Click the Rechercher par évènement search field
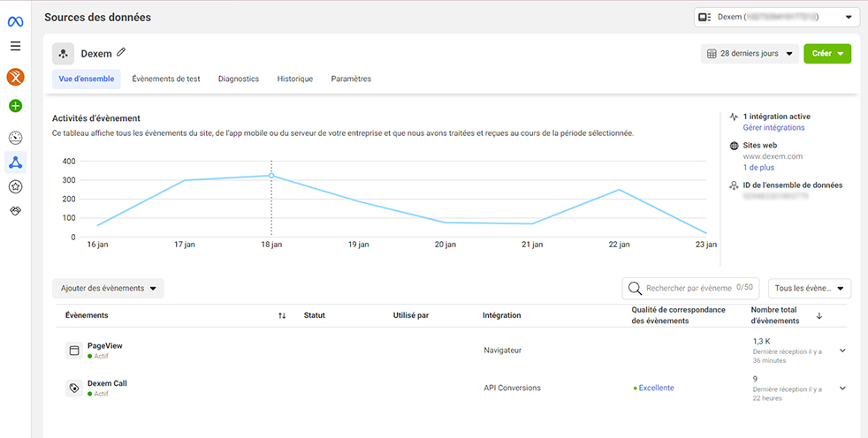 691,288
